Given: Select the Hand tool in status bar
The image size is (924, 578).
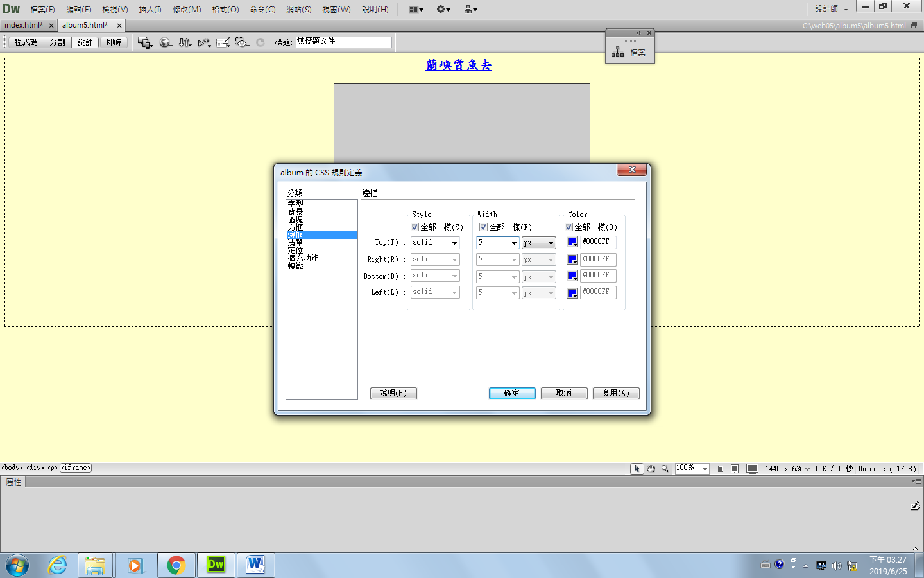Looking at the screenshot, I should coord(651,469).
